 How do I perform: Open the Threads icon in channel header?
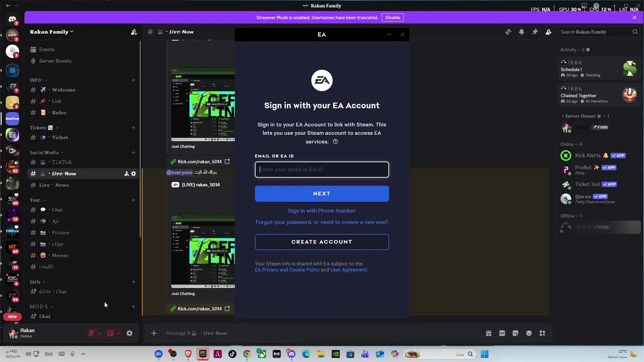click(x=508, y=32)
